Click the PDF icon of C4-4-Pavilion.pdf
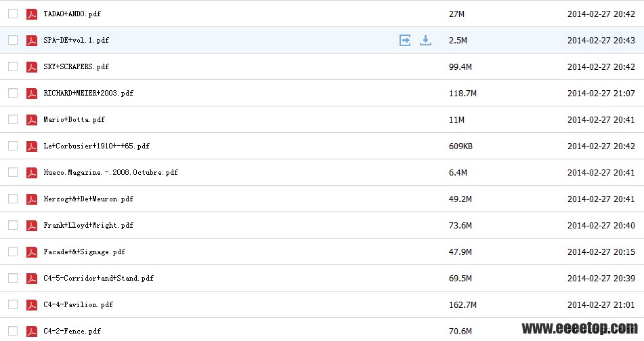The width and height of the screenshot is (644, 341). coord(32,305)
